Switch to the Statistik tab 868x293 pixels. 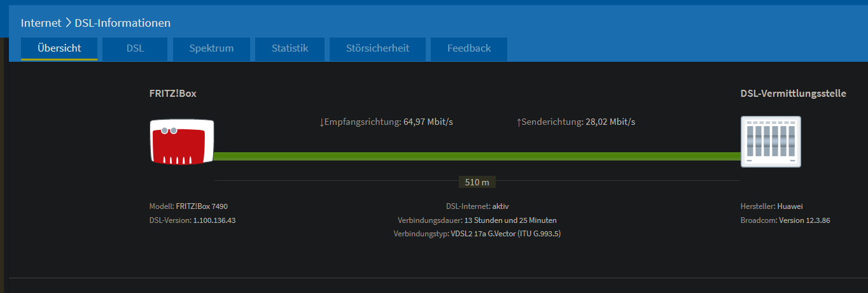290,48
